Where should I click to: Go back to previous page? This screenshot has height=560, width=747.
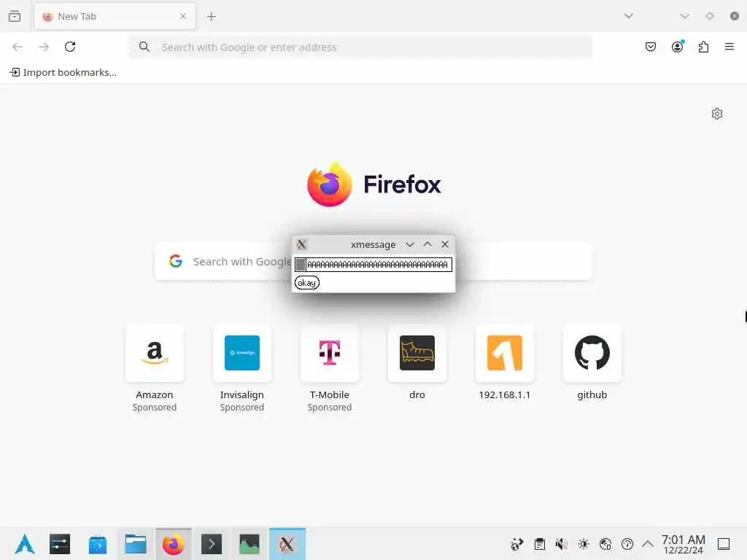pos(18,47)
